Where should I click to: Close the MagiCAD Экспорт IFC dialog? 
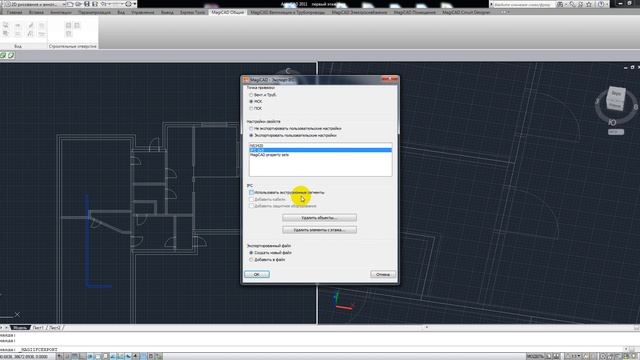[390, 79]
